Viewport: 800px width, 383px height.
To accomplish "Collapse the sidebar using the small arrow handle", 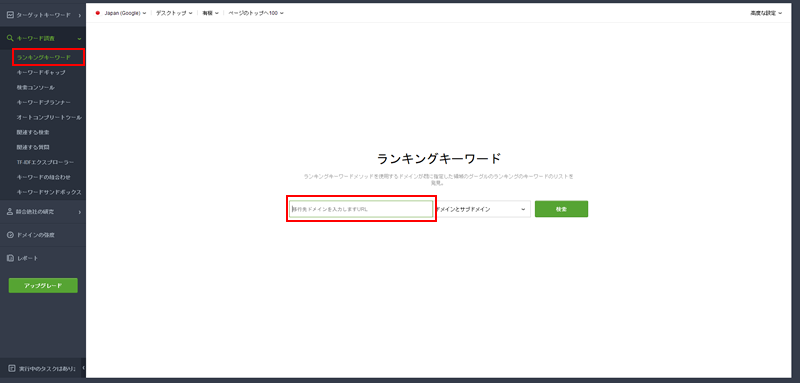I will point(83,368).
